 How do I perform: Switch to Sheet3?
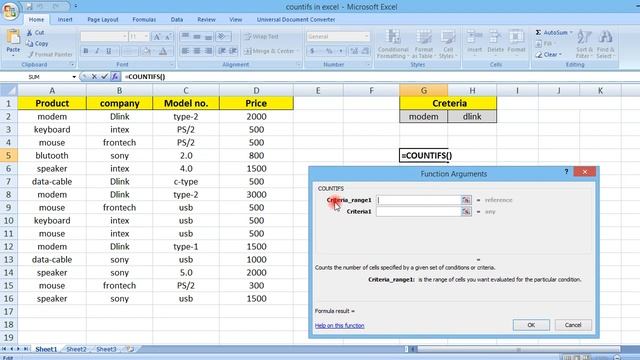(106, 349)
